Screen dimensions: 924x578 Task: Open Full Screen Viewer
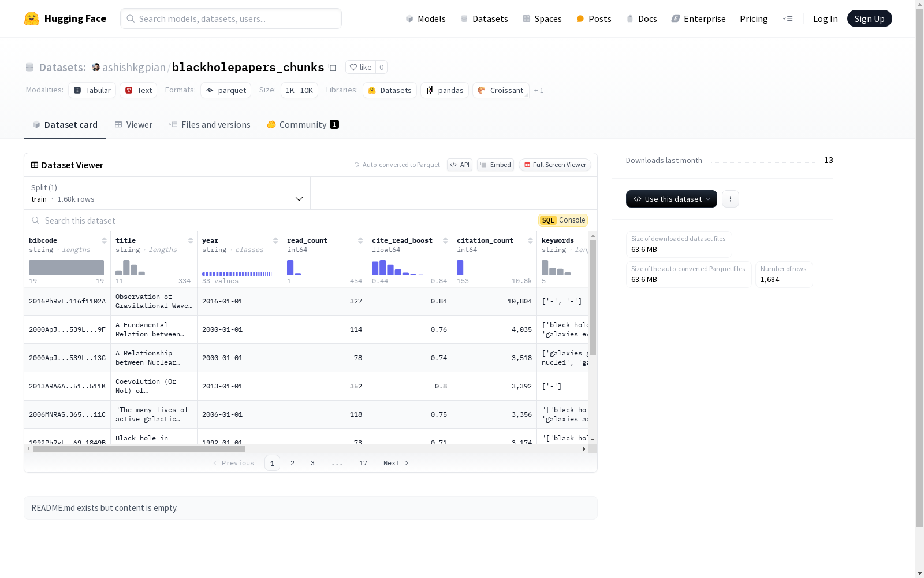555,165
